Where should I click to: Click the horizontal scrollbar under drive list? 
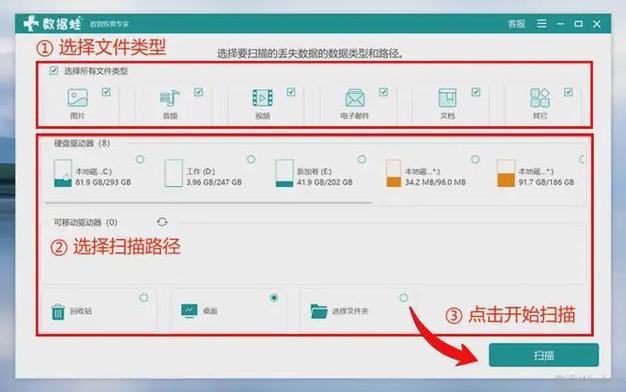pos(209,203)
